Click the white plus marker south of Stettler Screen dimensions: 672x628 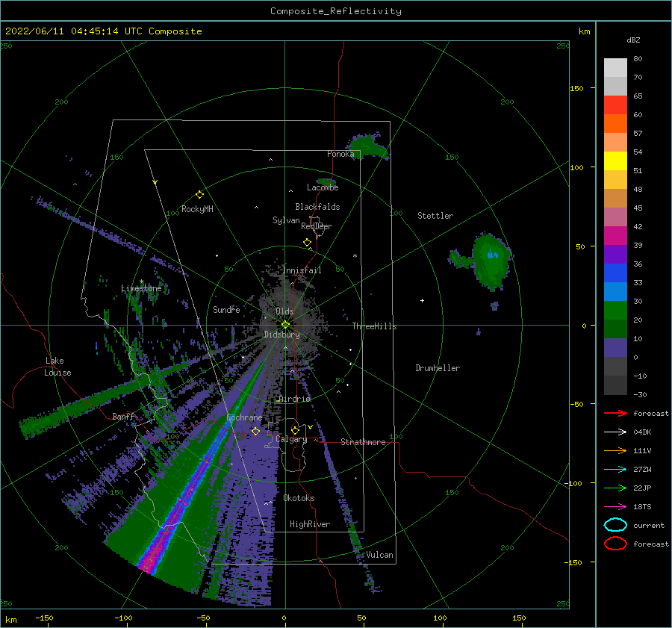[422, 300]
